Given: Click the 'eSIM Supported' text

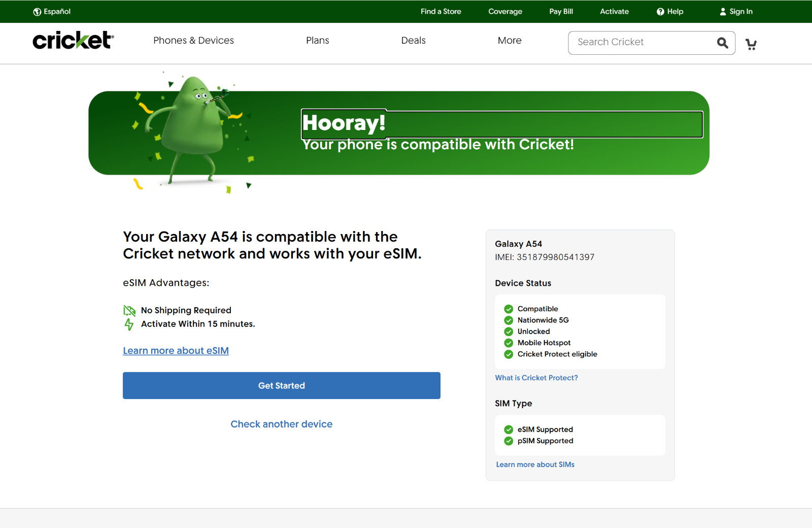Looking at the screenshot, I should pos(546,430).
